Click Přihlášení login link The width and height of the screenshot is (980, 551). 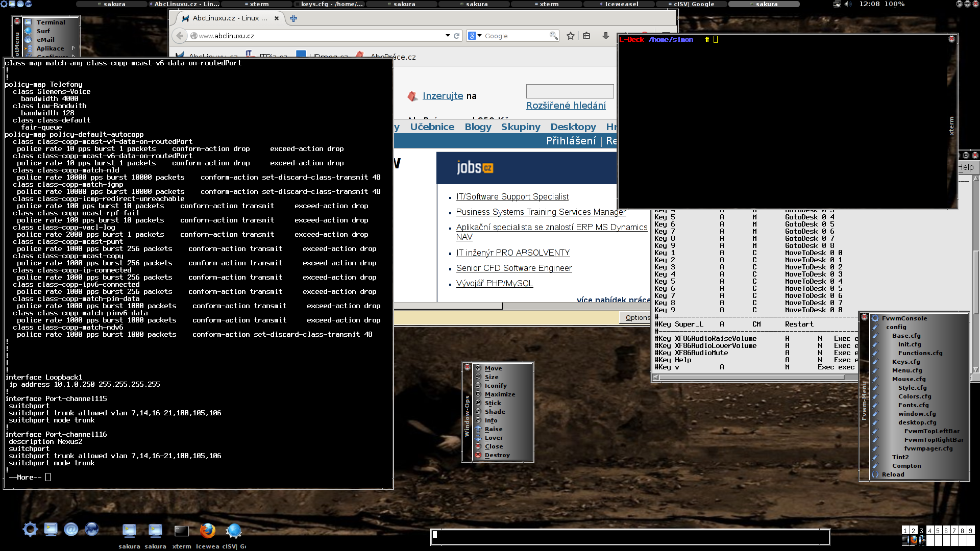pos(571,141)
